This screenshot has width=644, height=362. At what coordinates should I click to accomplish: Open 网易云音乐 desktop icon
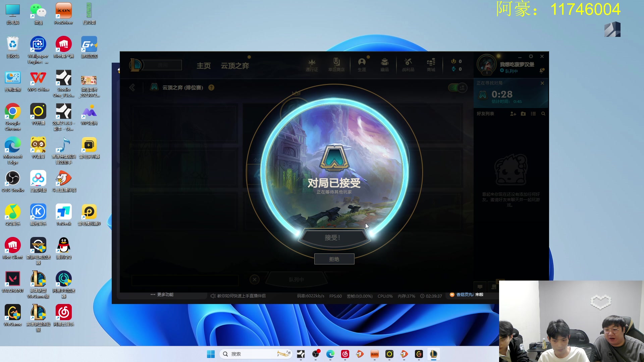point(63,315)
